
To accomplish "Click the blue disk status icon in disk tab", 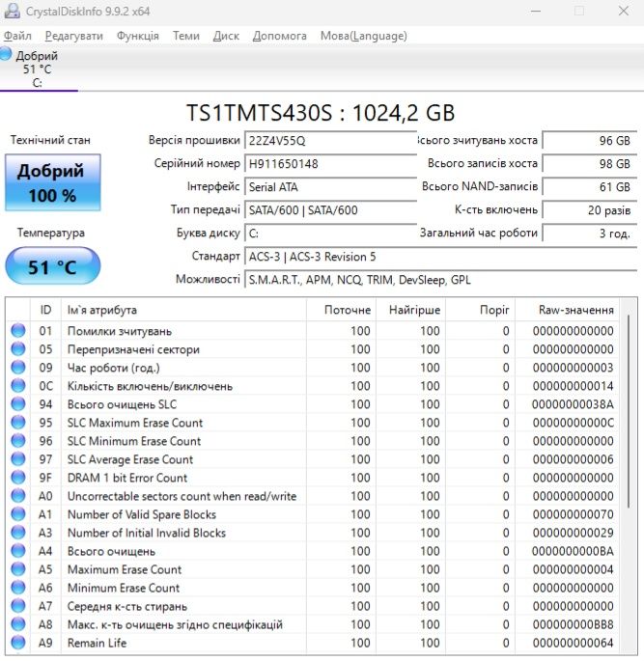I will (x=6, y=54).
